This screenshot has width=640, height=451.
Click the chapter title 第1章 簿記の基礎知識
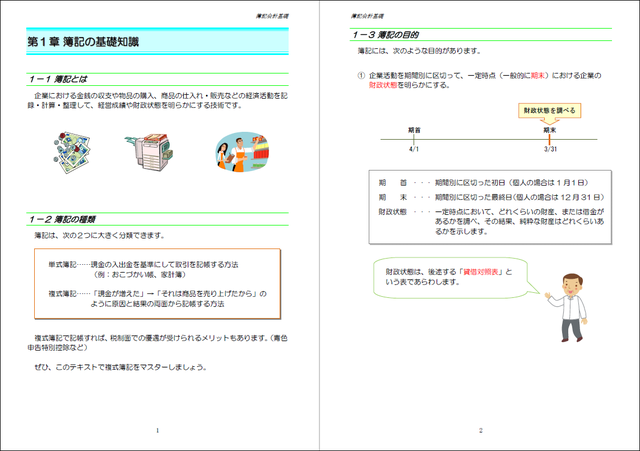tap(83, 42)
